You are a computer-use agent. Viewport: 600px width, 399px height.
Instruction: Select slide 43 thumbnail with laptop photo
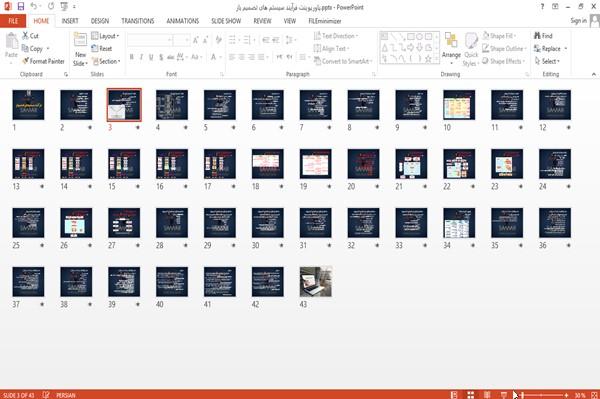tap(316, 282)
